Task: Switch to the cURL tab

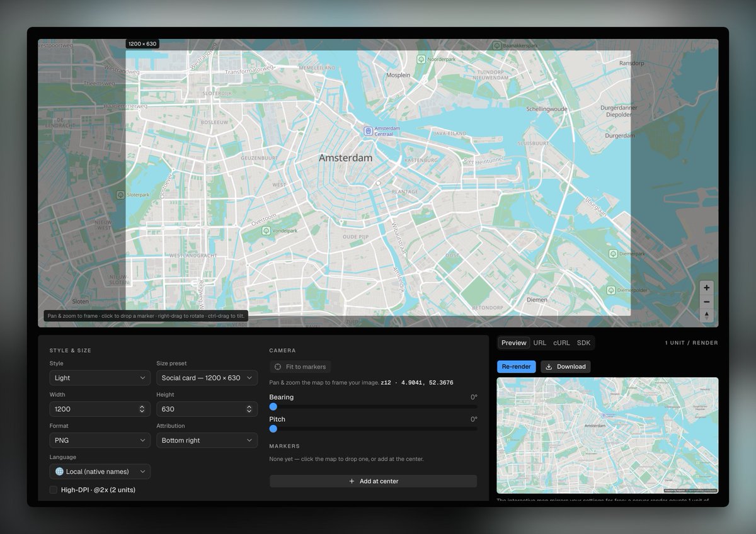Action: (x=561, y=343)
